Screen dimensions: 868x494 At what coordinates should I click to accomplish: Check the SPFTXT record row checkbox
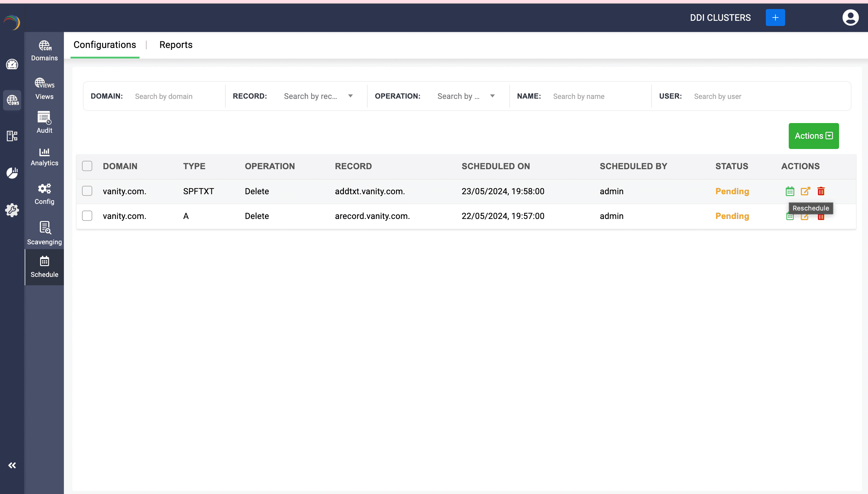tap(87, 191)
